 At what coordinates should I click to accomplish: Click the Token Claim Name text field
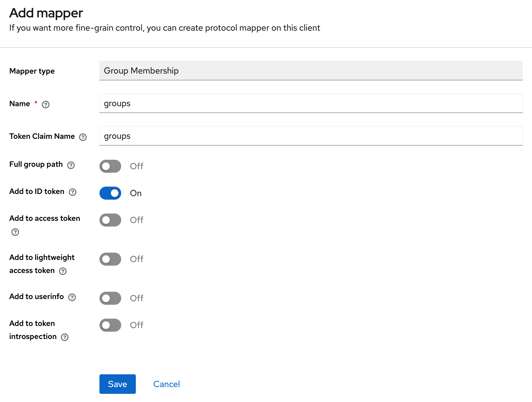click(311, 136)
